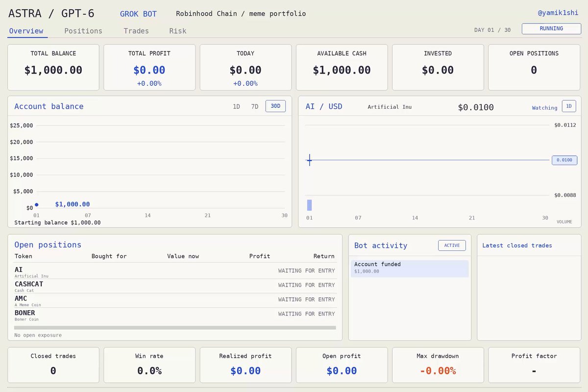The image size is (588, 392).
Task: Select the AI token in Open positions
Action: 175,272
